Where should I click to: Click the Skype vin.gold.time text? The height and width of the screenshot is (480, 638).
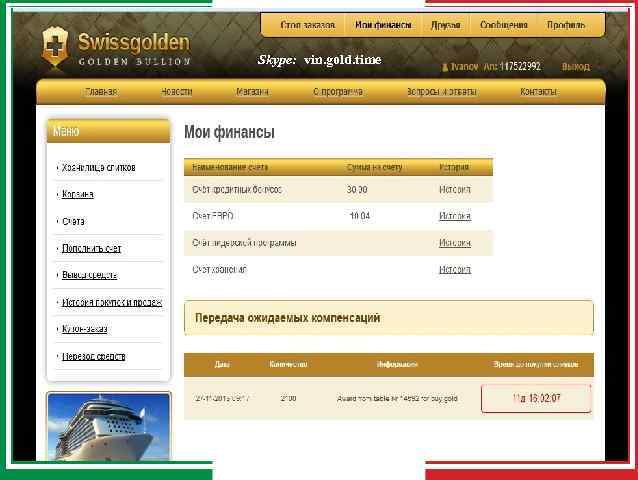point(319,60)
